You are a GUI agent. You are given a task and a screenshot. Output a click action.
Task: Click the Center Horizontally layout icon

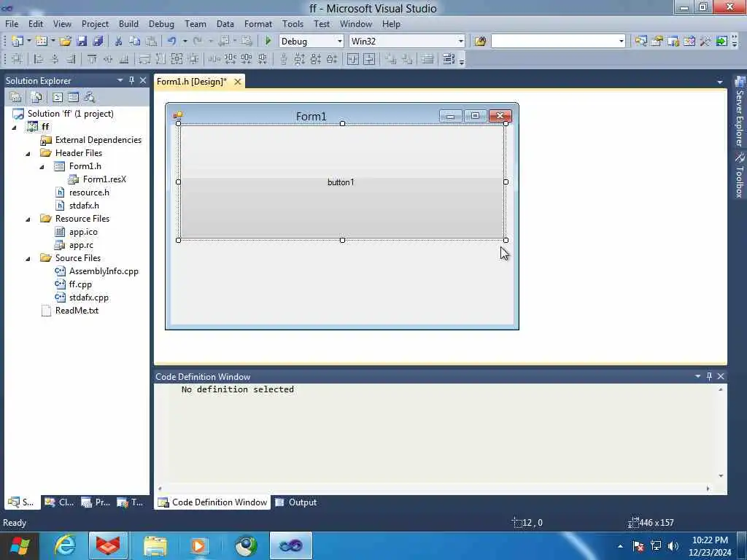[353, 59]
